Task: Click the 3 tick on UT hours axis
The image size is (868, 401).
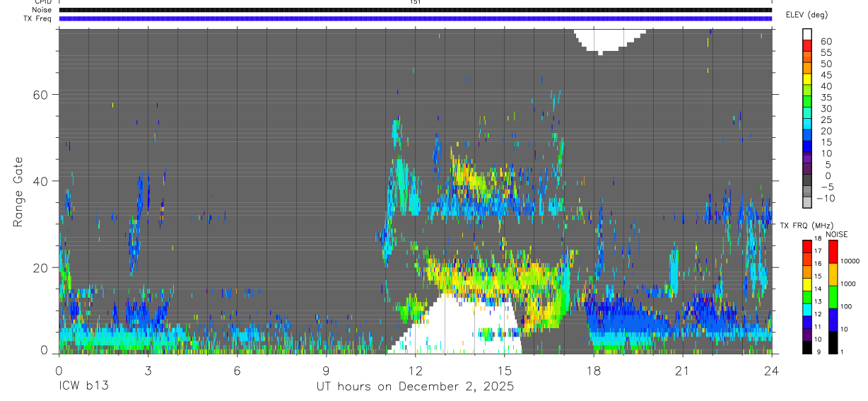Action: (x=148, y=371)
